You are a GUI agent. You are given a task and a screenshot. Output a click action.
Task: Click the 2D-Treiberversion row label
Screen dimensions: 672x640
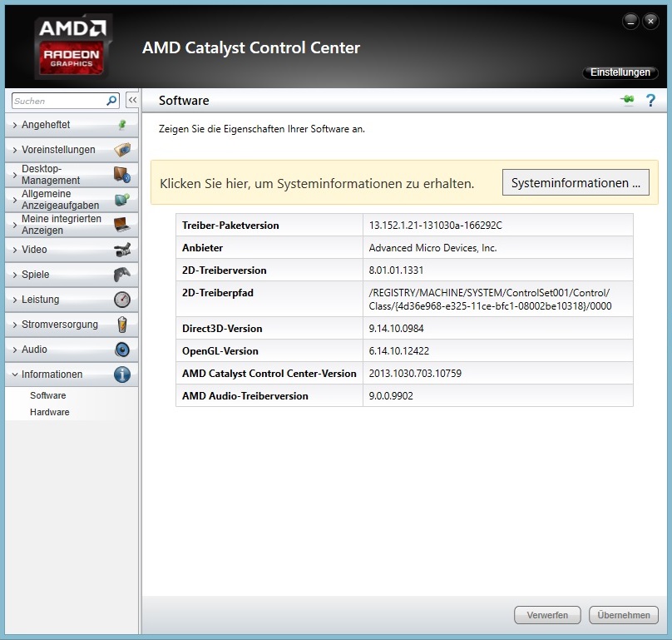tap(225, 270)
